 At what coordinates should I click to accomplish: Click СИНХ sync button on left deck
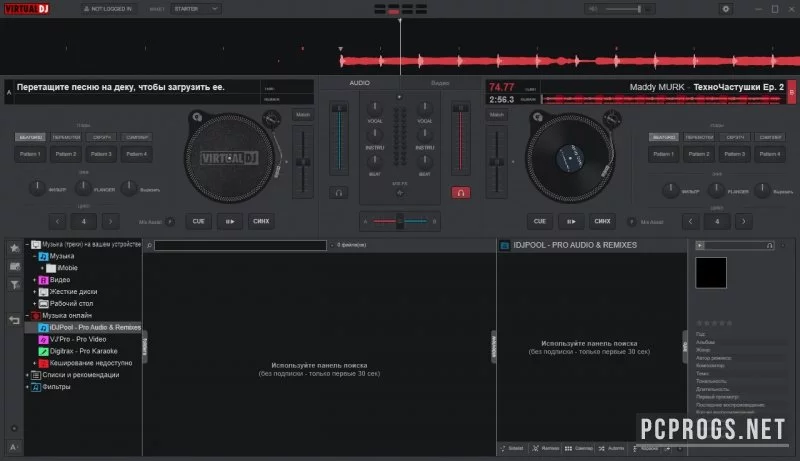pos(261,221)
